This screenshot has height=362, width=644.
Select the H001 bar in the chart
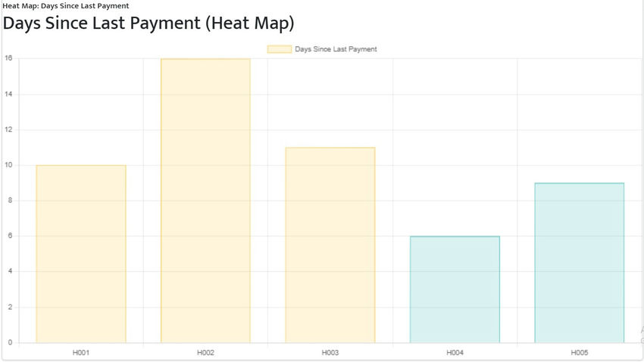click(81, 254)
